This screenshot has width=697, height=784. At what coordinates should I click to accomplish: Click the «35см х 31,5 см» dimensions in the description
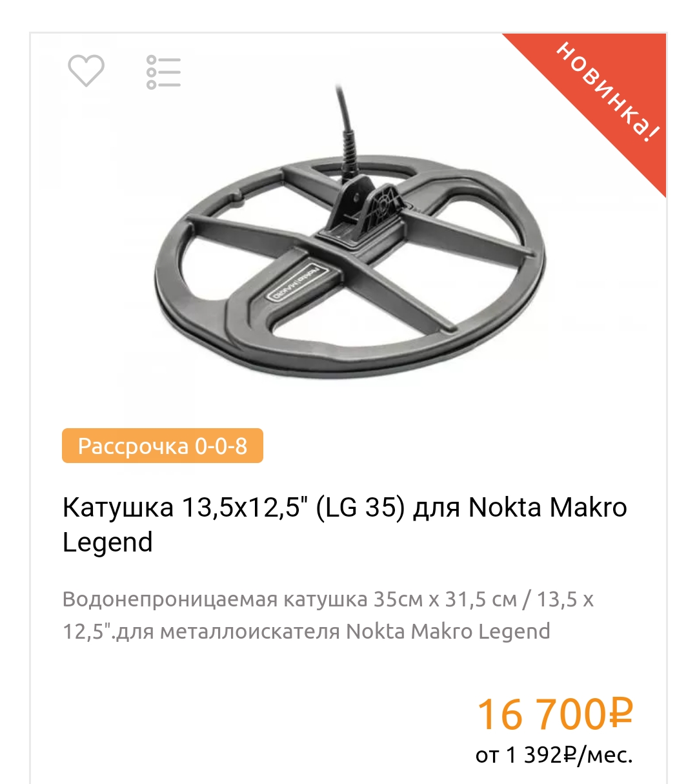445,599
